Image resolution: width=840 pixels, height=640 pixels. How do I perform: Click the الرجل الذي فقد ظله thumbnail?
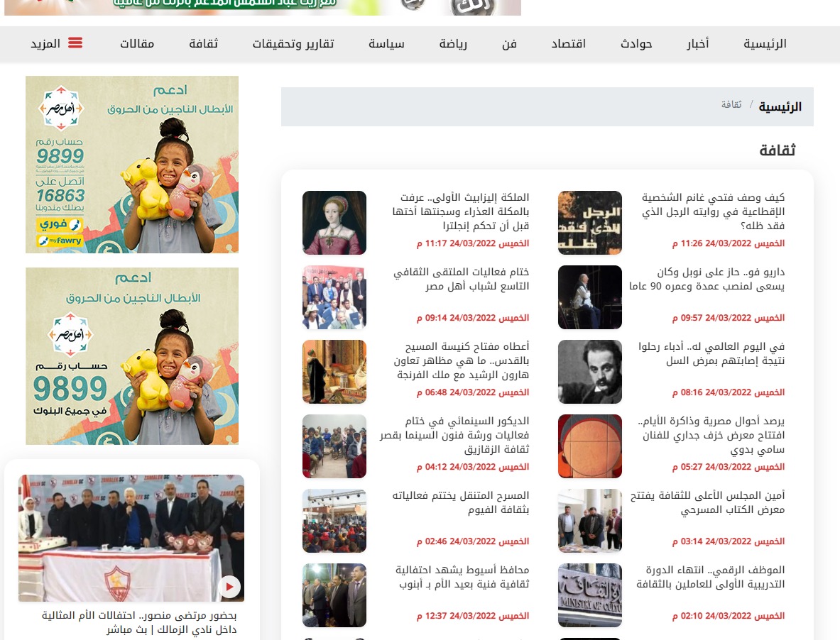[589, 223]
